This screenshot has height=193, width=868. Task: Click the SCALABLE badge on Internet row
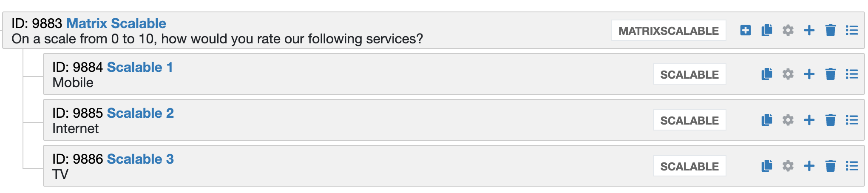tap(689, 120)
